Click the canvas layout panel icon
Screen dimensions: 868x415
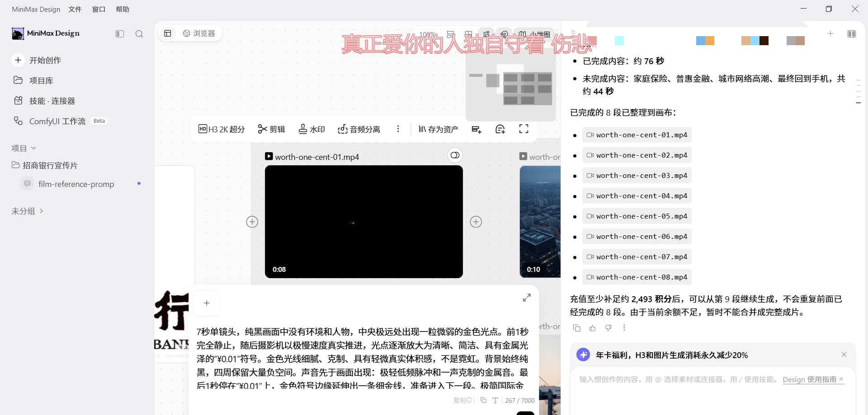(x=168, y=33)
